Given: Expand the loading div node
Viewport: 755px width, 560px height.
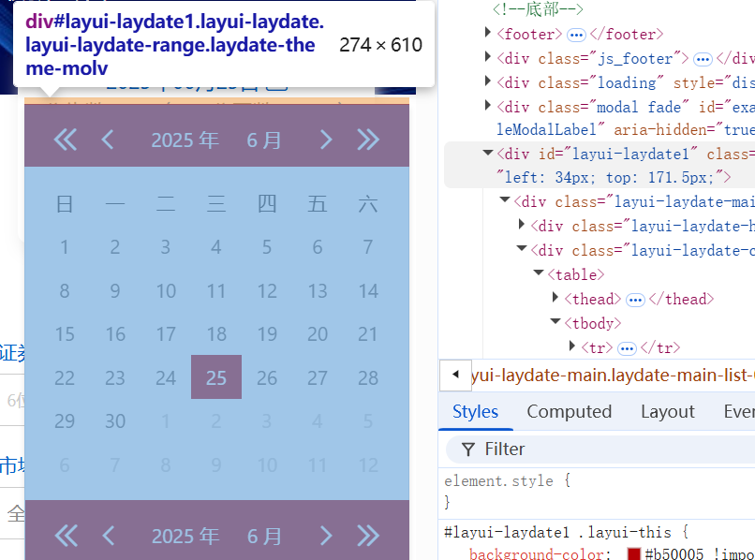Looking at the screenshot, I should [488, 81].
